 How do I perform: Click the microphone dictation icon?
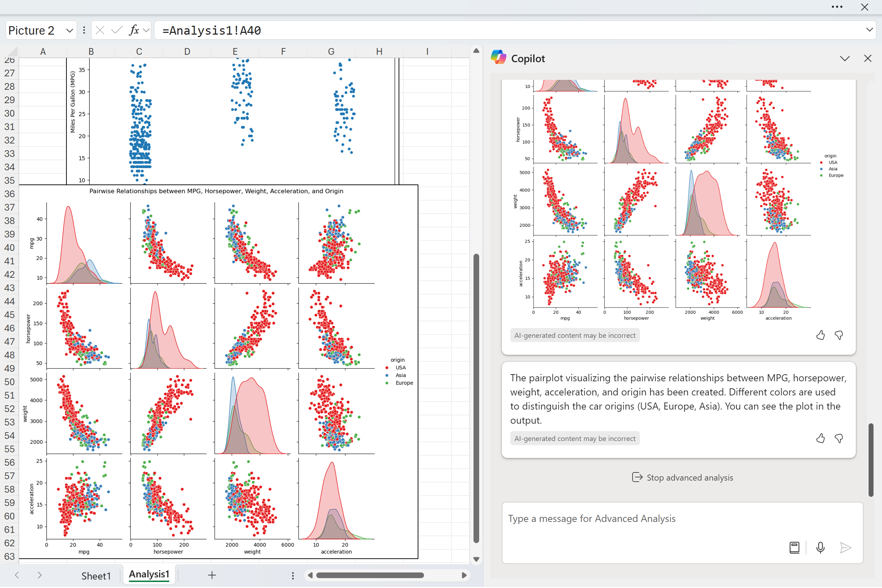(x=820, y=548)
